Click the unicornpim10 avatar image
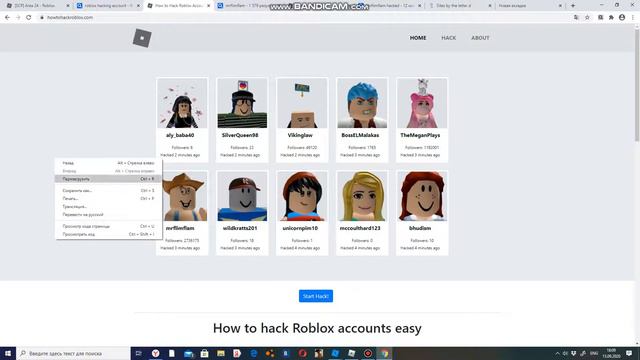The width and height of the screenshot is (640, 360). click(302, 196)
